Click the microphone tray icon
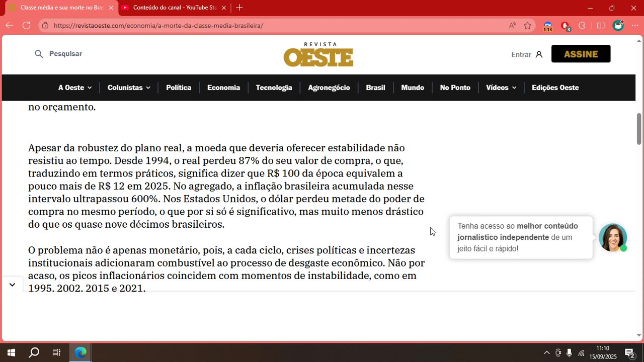This screenshot has height=362, width=644. coord(570,352)
